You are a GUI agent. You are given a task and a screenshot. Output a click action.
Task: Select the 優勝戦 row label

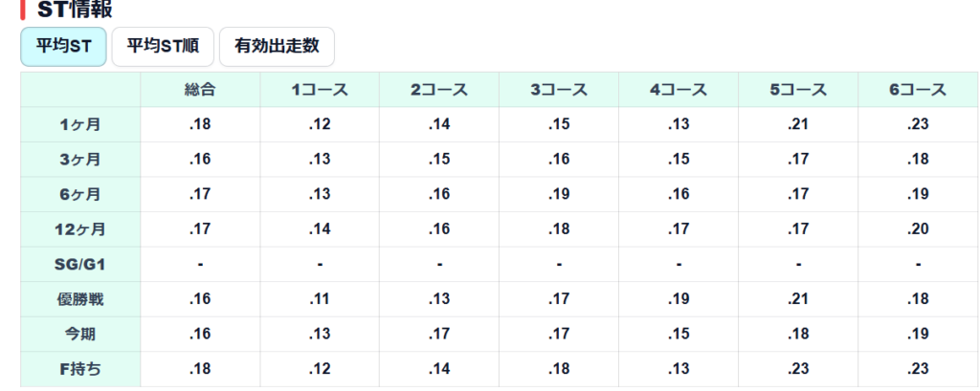tap(80, 299)
